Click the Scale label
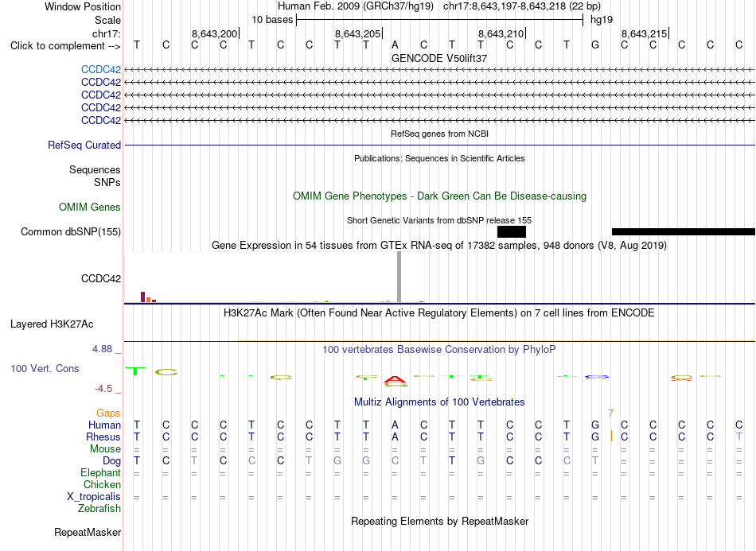The width and height of the screenshot is (756, 551). (x=107, y=20)
